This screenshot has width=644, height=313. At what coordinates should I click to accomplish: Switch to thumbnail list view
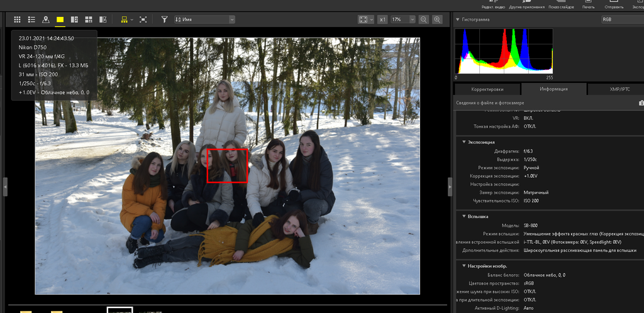pos(31,19)
